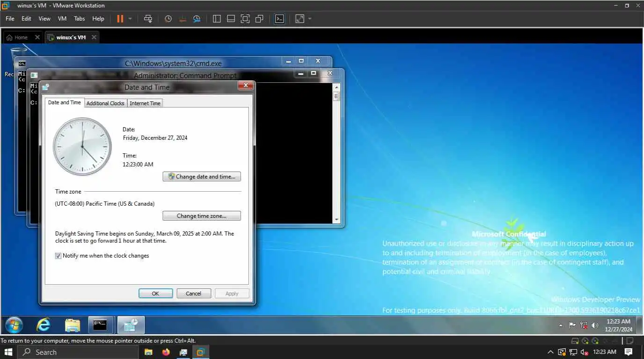Open the dropdown arrow beside the pause icon
This screenshot has width=644, height=359.
click(130, 19)
